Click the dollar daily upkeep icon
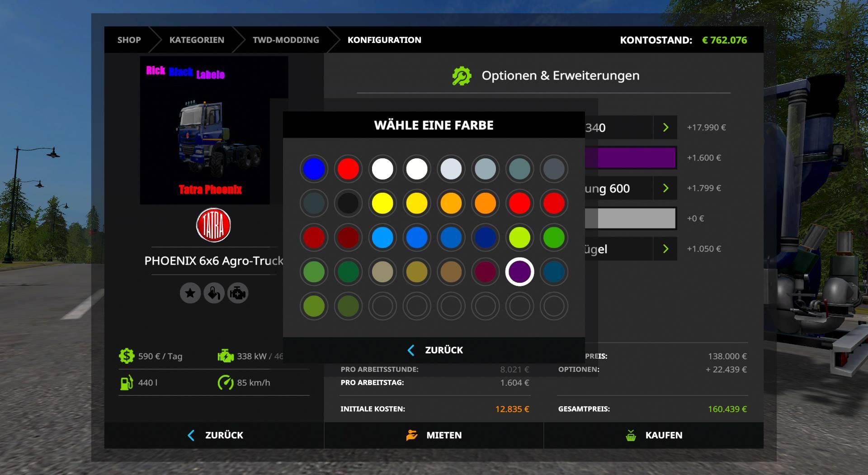 (127, 356)
